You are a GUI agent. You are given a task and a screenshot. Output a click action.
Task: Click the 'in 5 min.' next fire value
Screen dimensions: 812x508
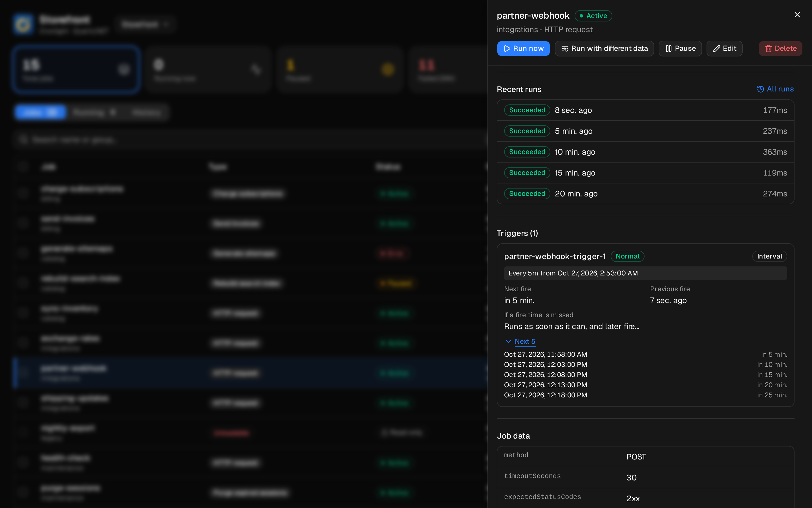[x=519, y=300]
